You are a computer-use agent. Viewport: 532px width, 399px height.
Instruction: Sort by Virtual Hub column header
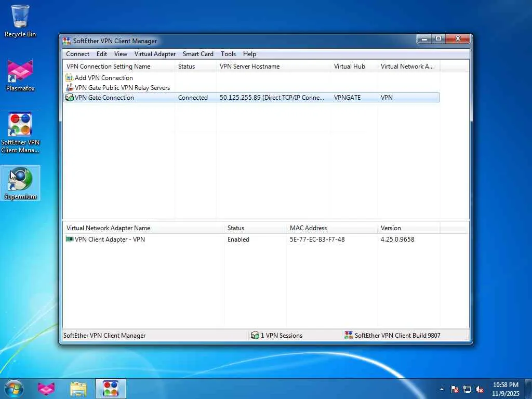tap(354, 66)
